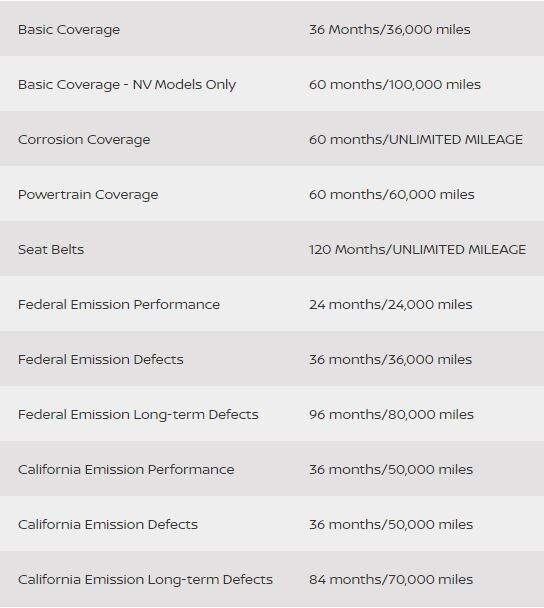Click the California Emission Defects label

[x=108, y=525]
